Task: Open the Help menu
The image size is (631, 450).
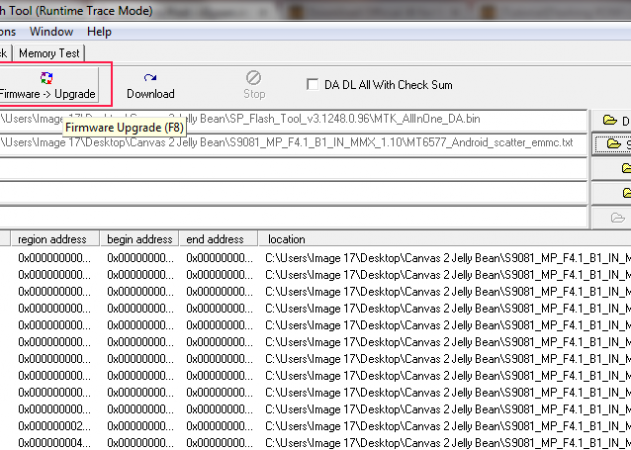Action: (x=99, y=32)
